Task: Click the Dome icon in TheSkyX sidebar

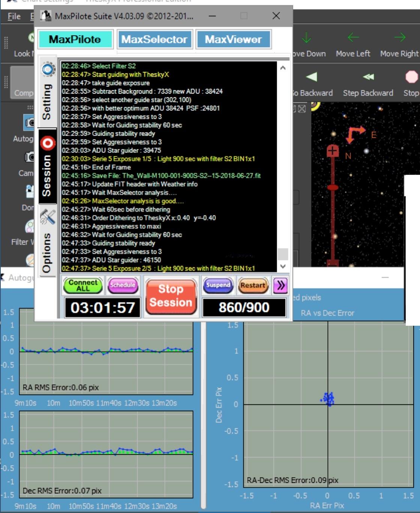Action: click(x=29, y=192)
